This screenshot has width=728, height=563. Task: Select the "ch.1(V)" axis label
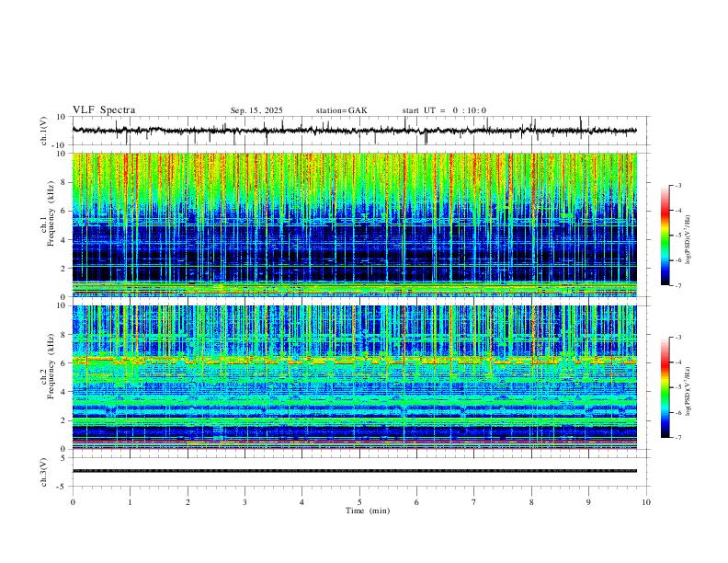[44, 131]
